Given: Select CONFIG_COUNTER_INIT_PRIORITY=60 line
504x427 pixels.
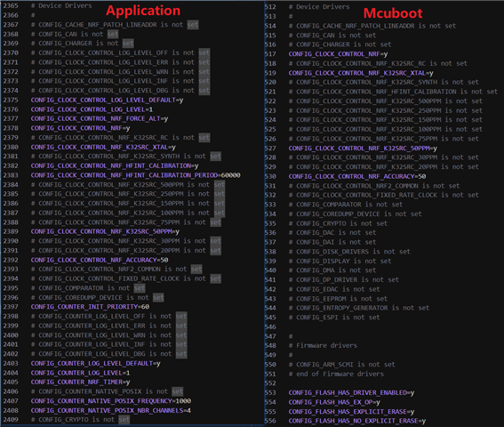Looking at the screenshot, I should click(x=90, y=307).
